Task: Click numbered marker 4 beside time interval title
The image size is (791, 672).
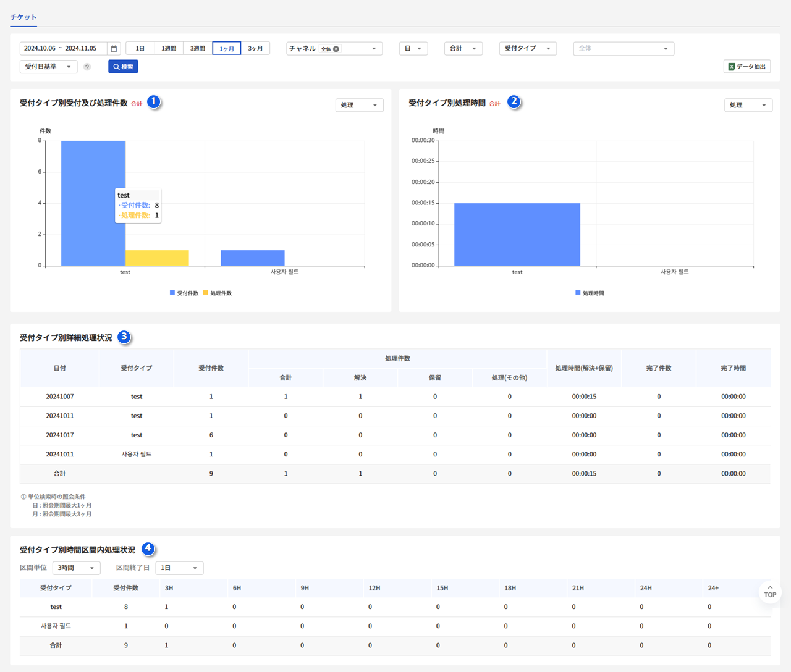Action: pyautogui.click(x=148, y=548)
